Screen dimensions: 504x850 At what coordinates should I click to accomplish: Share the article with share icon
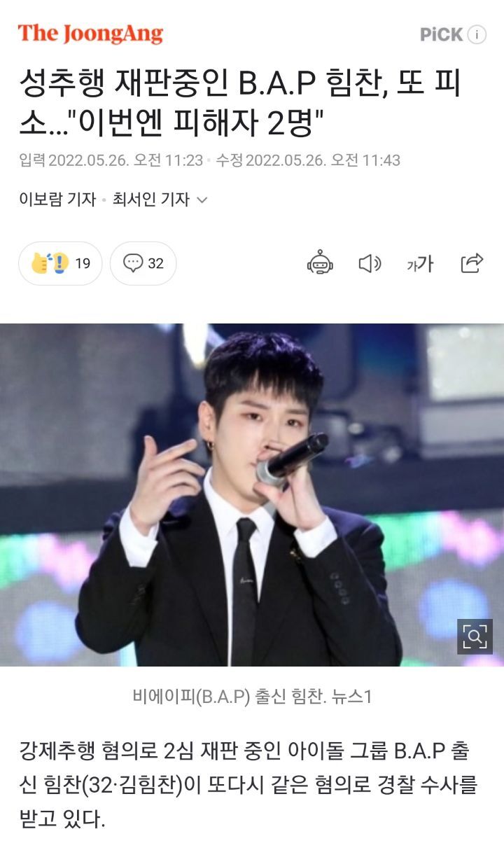tap(472, 263)
